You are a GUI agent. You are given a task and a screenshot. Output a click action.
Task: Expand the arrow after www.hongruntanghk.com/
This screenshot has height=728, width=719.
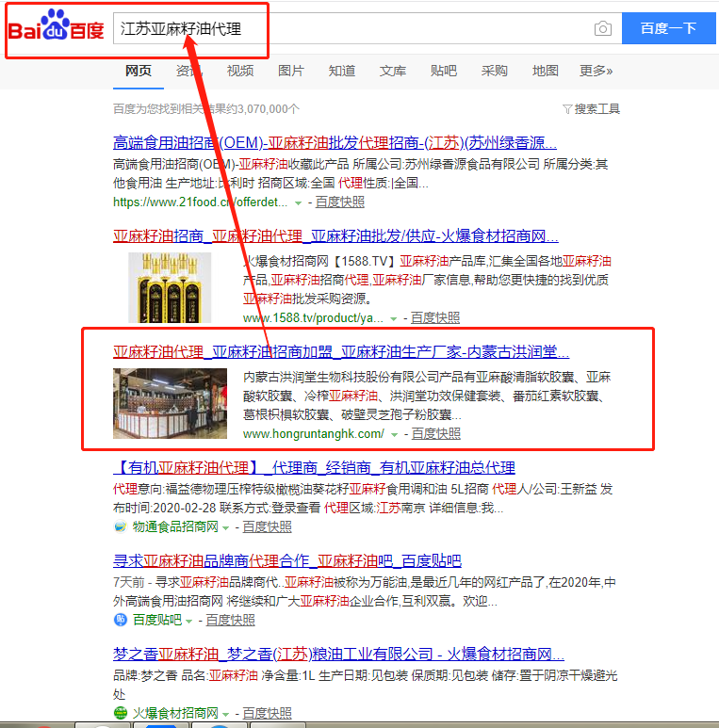coord(395,434)
